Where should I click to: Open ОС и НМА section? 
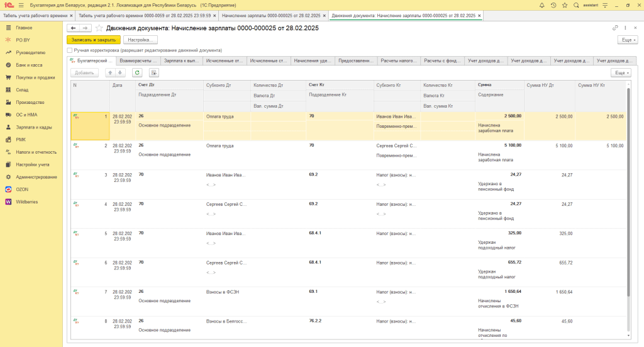point(26,115)
